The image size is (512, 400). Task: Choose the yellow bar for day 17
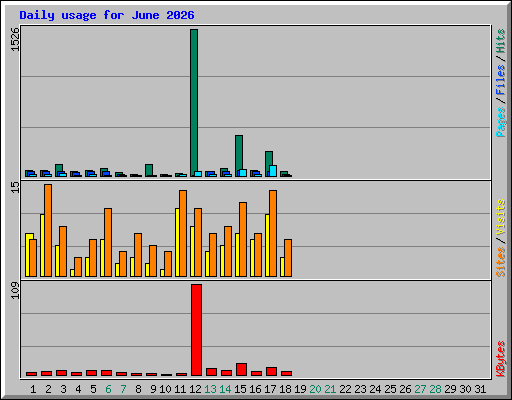point(267,245)
